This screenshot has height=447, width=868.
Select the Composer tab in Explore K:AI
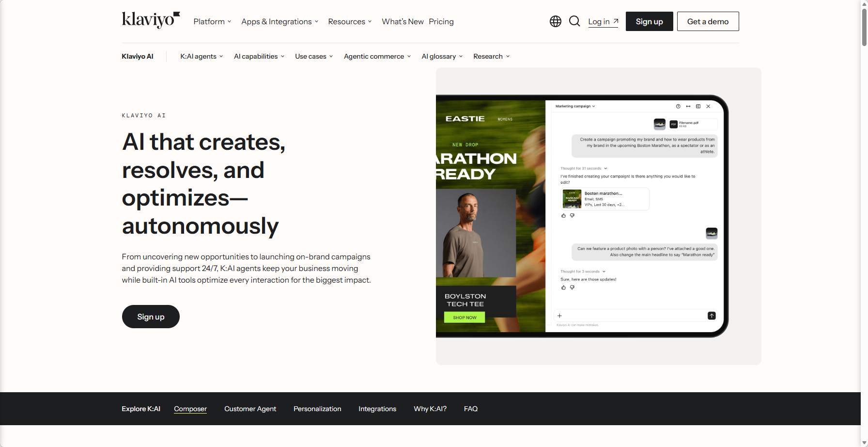coord(190,409)
